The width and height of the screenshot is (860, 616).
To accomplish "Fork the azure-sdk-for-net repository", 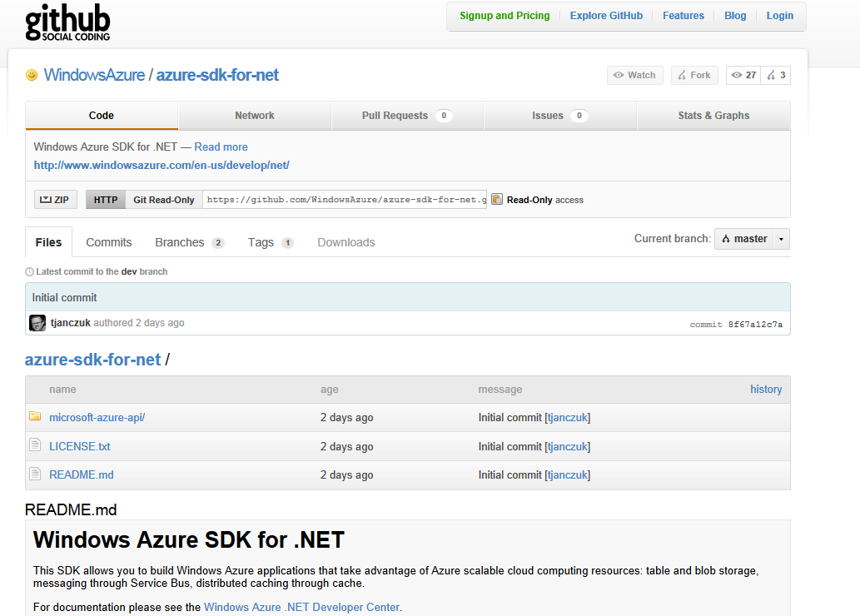I will (693, 75).
